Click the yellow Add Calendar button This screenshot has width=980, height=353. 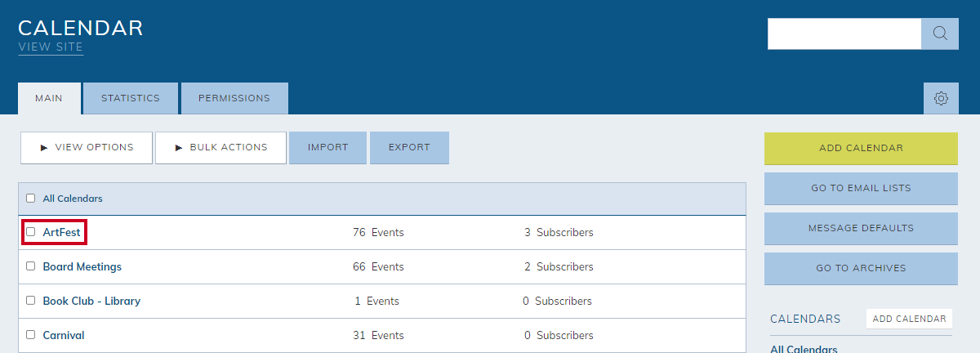[x=861, y=148]
